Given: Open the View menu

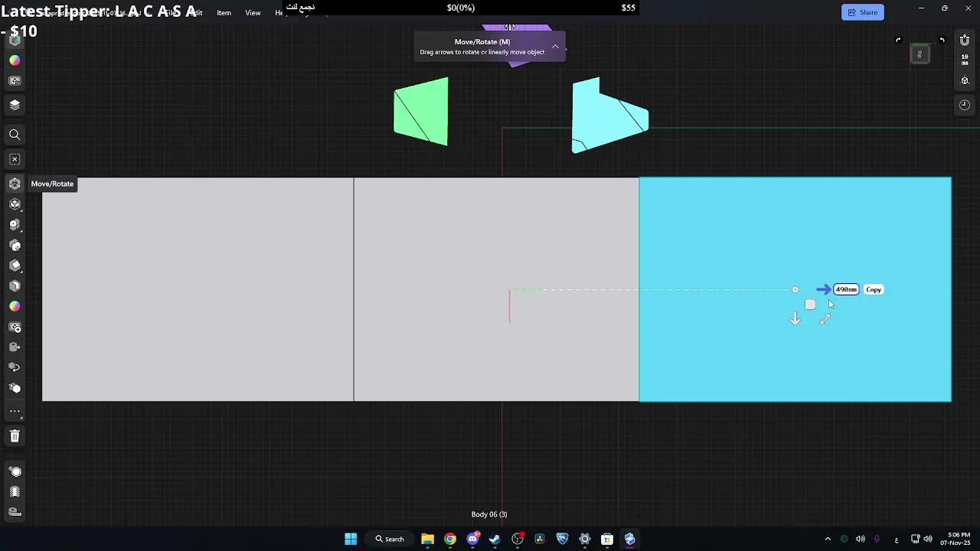Looking at the screenshot, I should click(253, 13).
